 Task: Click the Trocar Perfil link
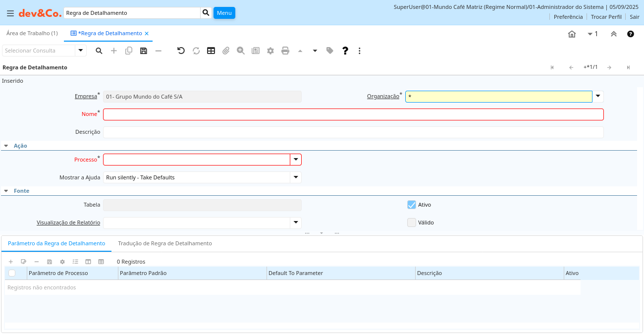click(606, 17)
